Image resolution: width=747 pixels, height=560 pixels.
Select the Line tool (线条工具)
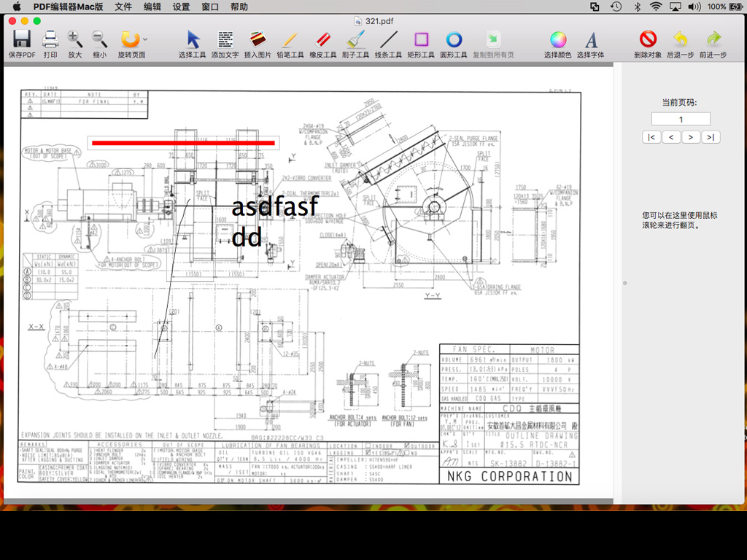click(388, 39)
